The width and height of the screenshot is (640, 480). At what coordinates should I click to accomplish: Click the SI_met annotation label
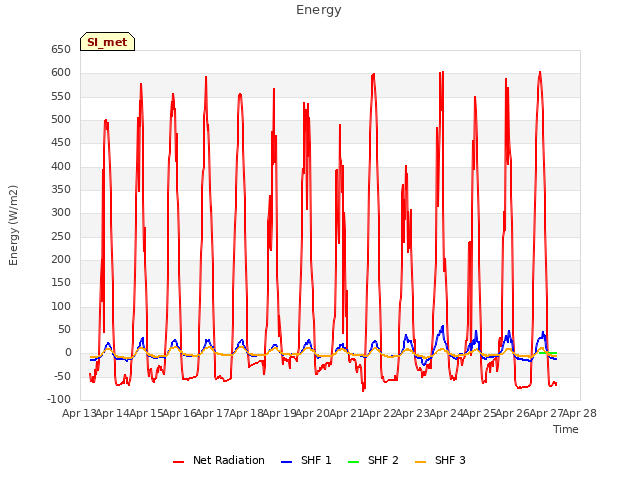(x=107, y=42)
